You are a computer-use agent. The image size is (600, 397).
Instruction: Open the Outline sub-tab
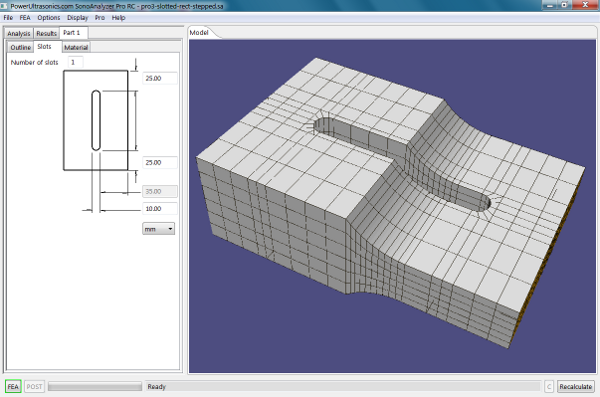point(21,47)
